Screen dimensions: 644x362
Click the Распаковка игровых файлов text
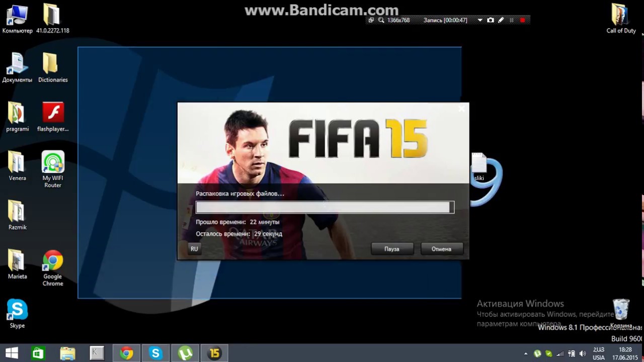(240, 194)
